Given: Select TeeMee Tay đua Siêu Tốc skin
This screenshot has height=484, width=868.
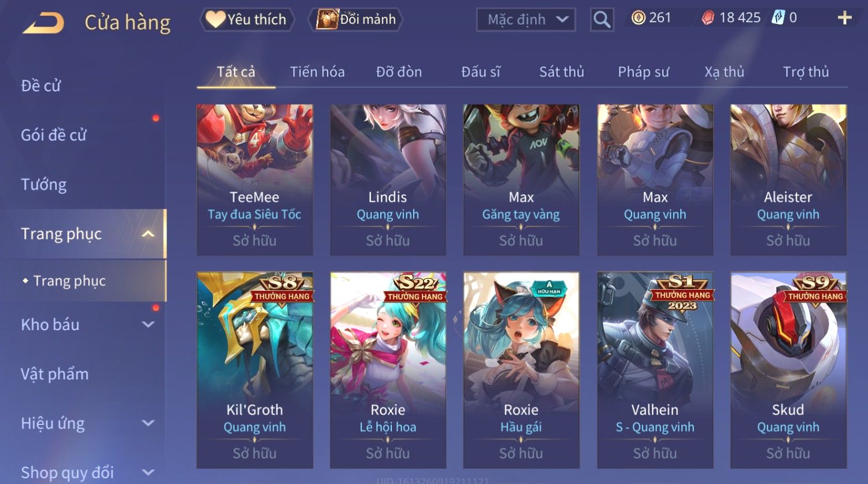Looking at the screenshot, I should point(255,180).
